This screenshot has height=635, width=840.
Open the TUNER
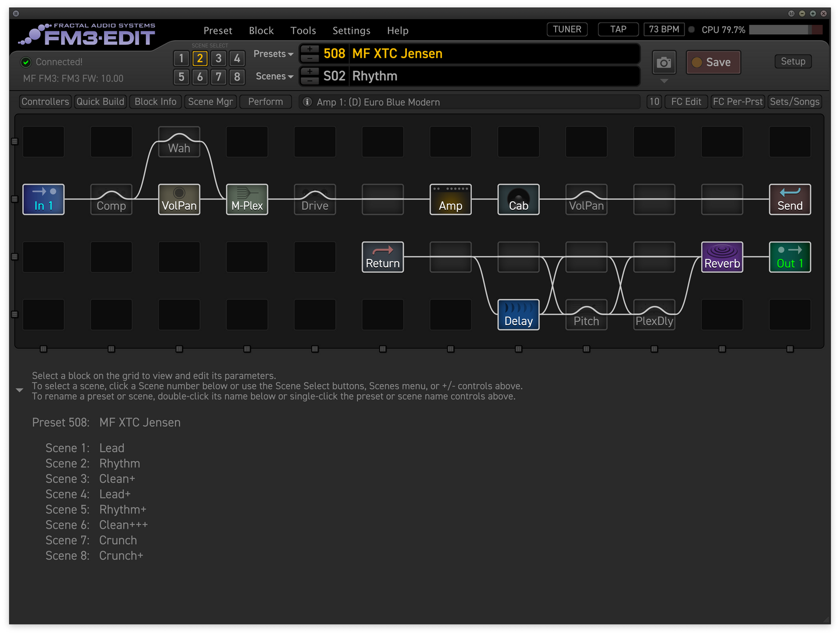pyautogui.click(x=567, y=29)
